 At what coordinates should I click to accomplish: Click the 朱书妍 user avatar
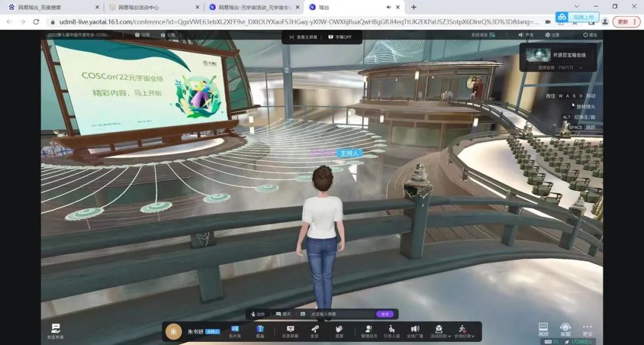(x=174, y=331)
